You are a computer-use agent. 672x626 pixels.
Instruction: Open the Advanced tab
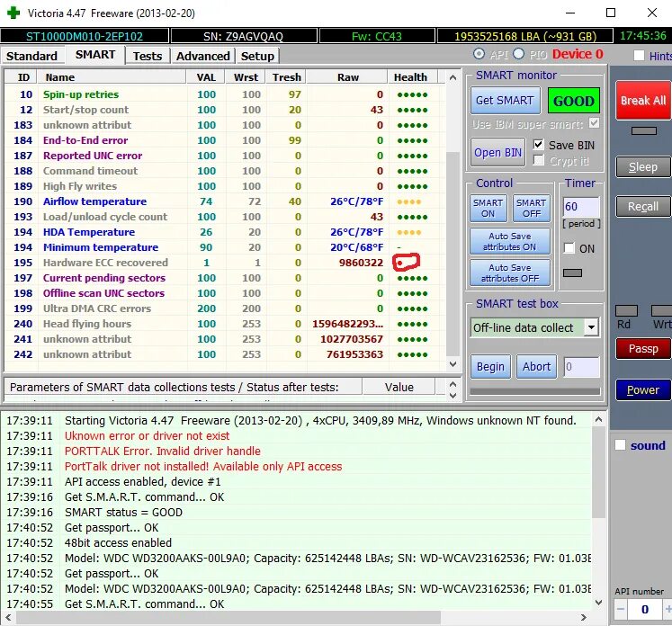(203, 56)
